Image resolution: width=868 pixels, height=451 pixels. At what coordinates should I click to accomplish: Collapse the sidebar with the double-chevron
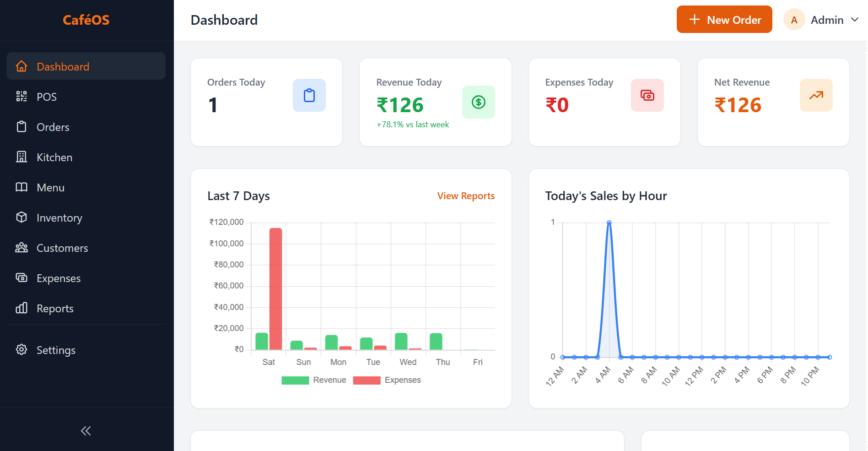click(x=86, y=430)
